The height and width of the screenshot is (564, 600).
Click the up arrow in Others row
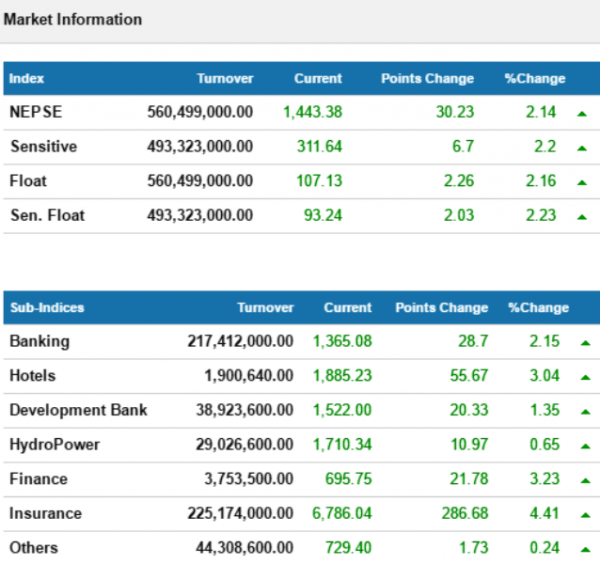coord(585,549)
